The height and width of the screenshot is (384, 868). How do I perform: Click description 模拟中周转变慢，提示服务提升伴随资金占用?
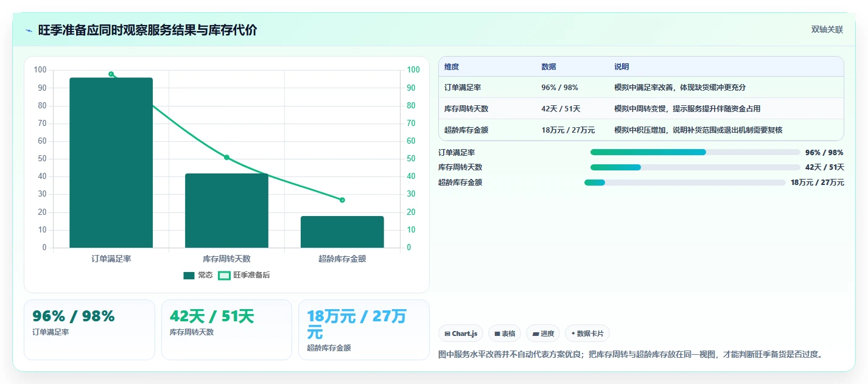[687, 109]
